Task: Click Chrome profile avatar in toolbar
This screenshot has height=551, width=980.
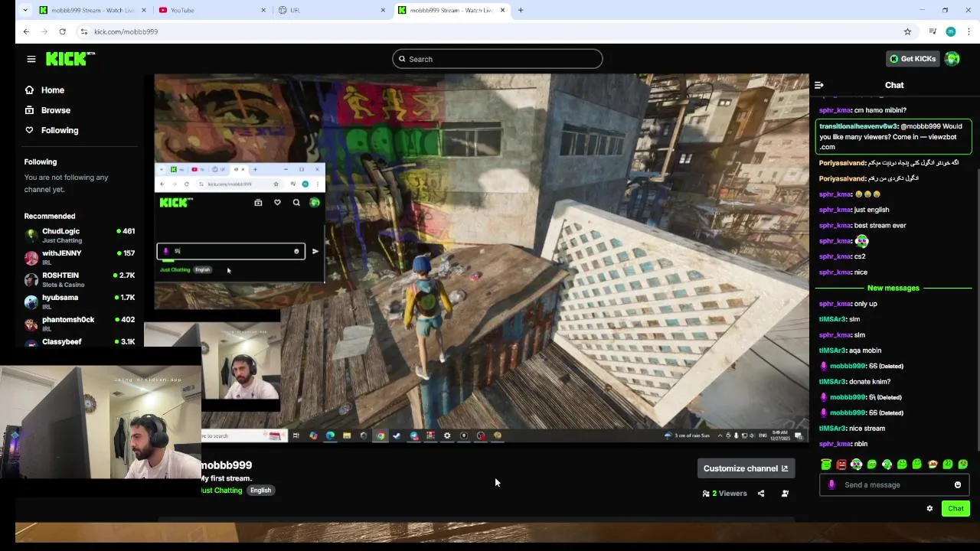Action: (x=950, y=31)
